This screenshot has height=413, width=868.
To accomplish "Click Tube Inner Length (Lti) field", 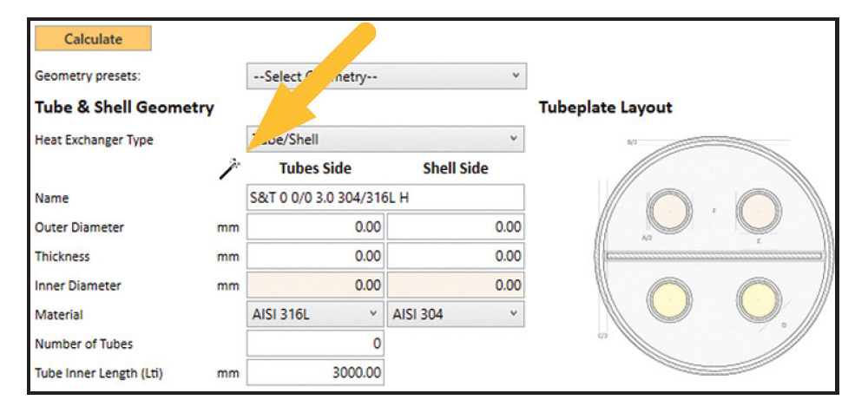I will point(315,373).
